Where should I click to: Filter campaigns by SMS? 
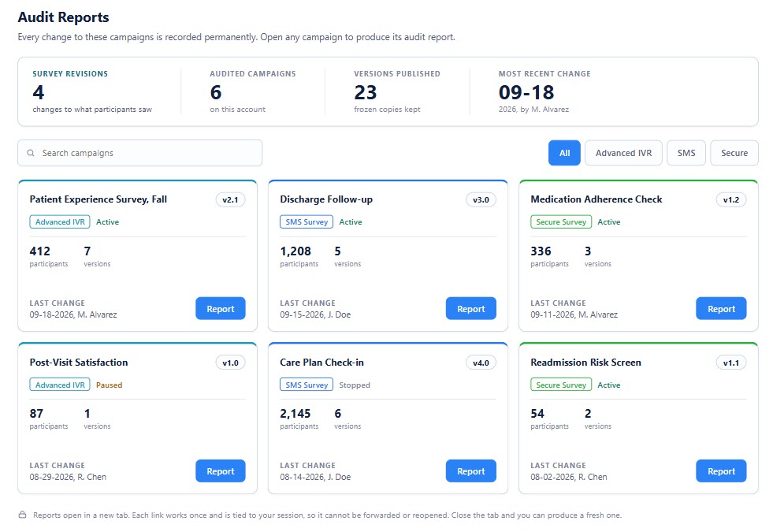tap(686, 153)
